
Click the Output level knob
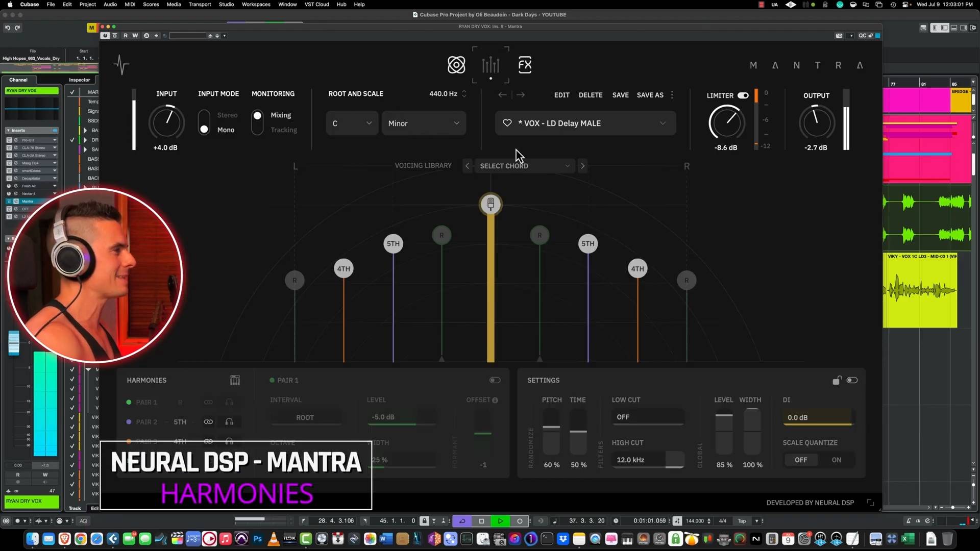point(817,122)
